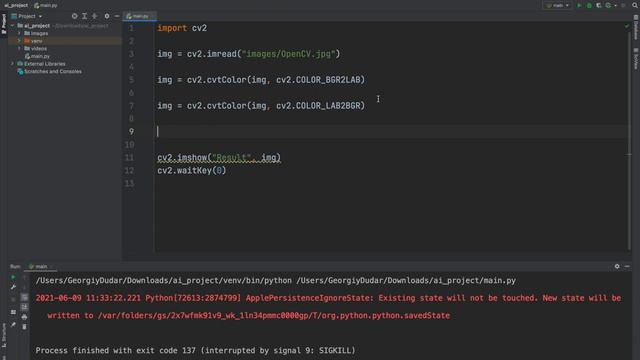Click ai_project breadcrumb in the navigation bar
This screenshot has height=360, width=640.
pyautogui.click(x=16, y=5)
